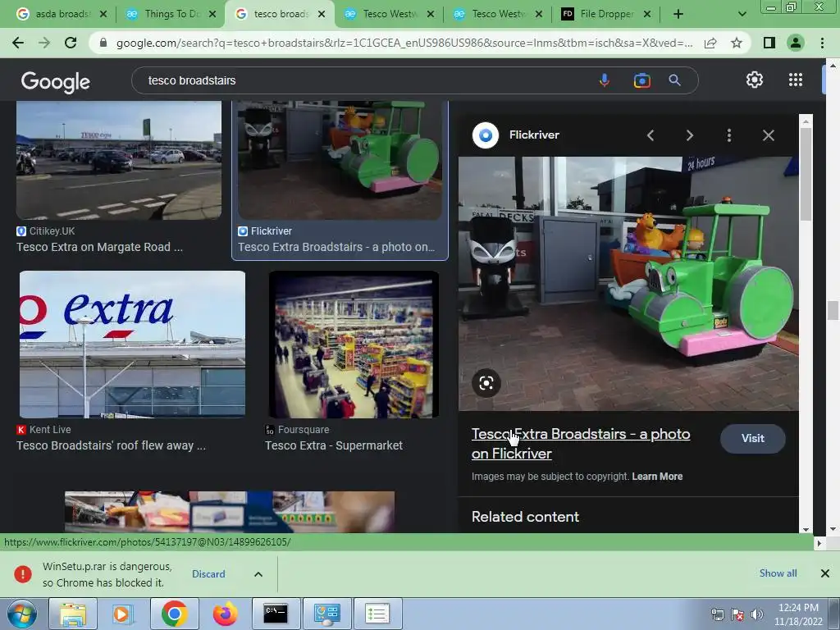The height and width of the screenshot is (630, 840).
Task: Switch to second Tesco Westwood tab
Action: click(496, 14)
